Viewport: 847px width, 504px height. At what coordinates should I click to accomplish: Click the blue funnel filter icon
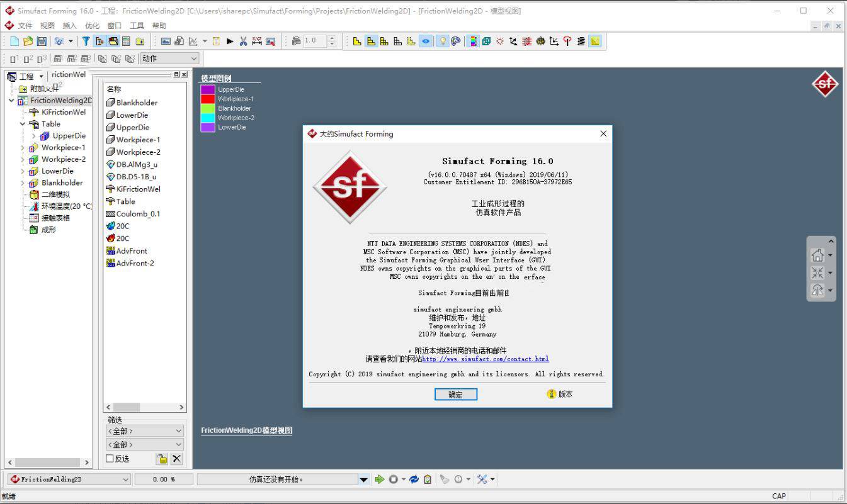[x=86, y=41]
